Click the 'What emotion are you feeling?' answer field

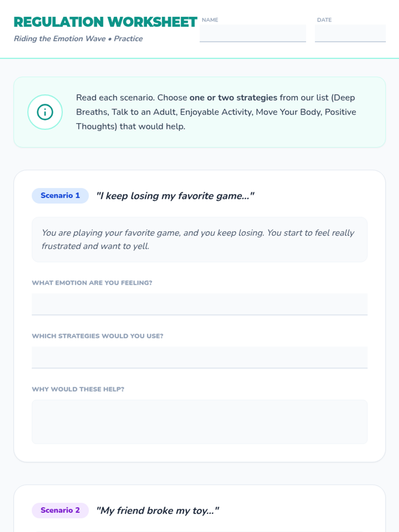(x=199, y=304)
